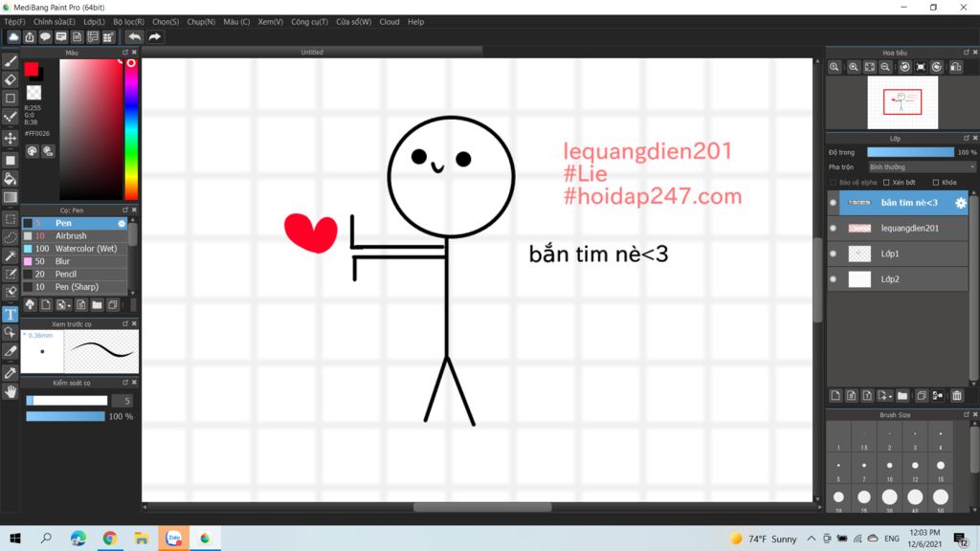Open the Tệp(F) menu
The width and height of the screenshot is (980, 551).
14,22
